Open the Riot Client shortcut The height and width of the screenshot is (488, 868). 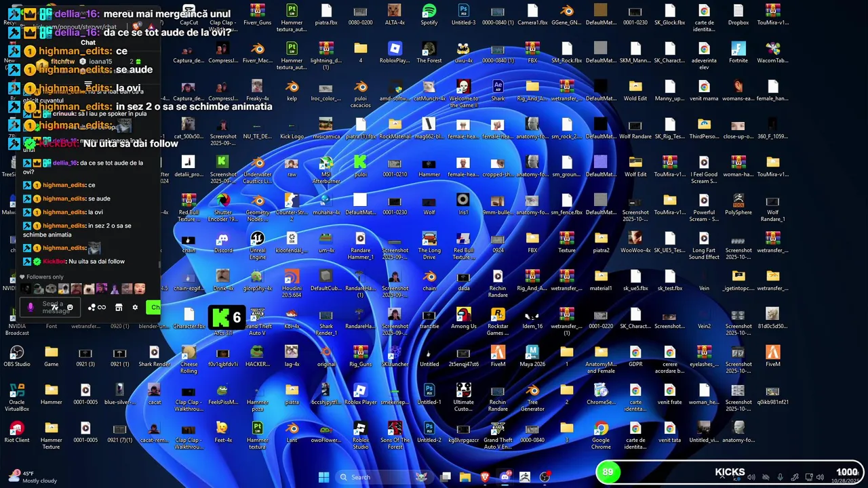click(x=17, y=432)
